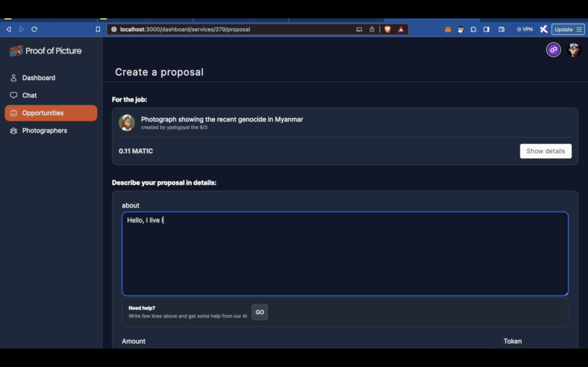This screenshot has width=588, height=367.
Task: Go to Dashboard in sidebar
Action: [39, 78]
